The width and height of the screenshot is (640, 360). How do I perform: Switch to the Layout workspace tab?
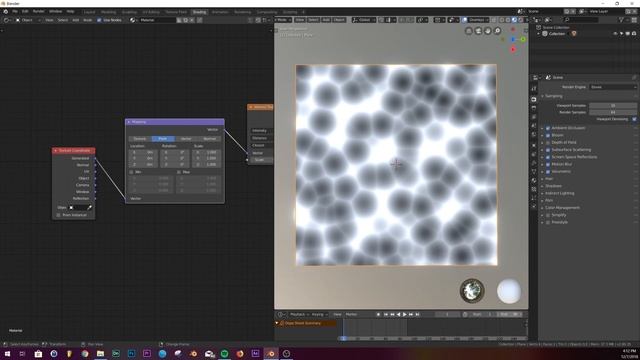(89, 12)
